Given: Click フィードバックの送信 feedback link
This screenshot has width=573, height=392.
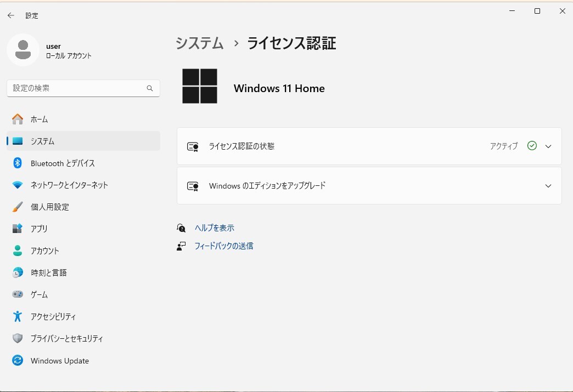Looking at the screenshot, I should pyautogui.click(x=224, y=246).
